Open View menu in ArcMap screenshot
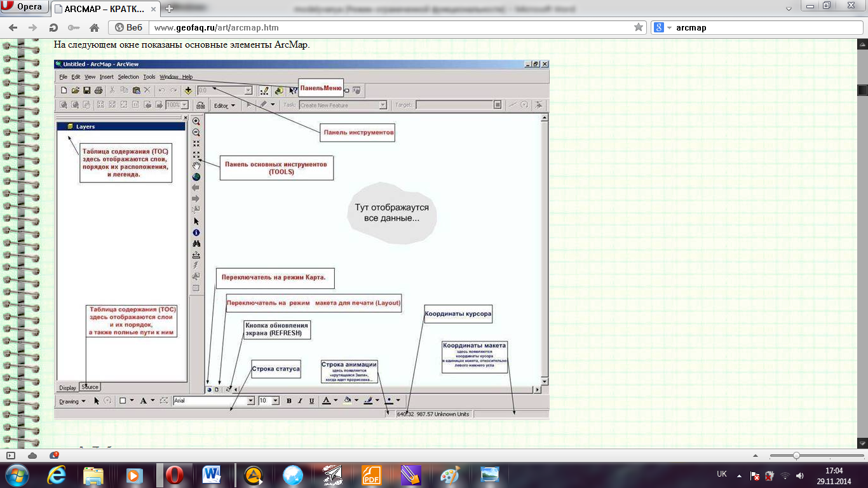The height and width of the screenshot is (488, 868). click(x=90, y=77)
